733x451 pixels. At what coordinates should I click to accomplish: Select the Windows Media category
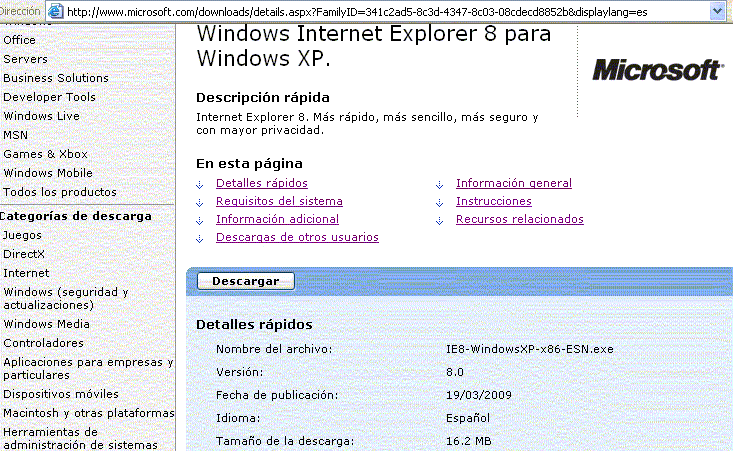tap(46, 324)
